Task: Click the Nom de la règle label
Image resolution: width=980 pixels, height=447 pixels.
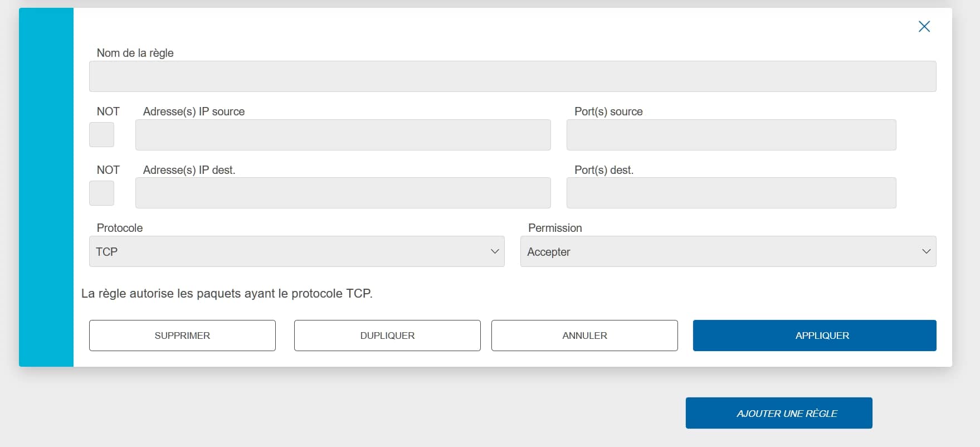Action: (135, 53)
